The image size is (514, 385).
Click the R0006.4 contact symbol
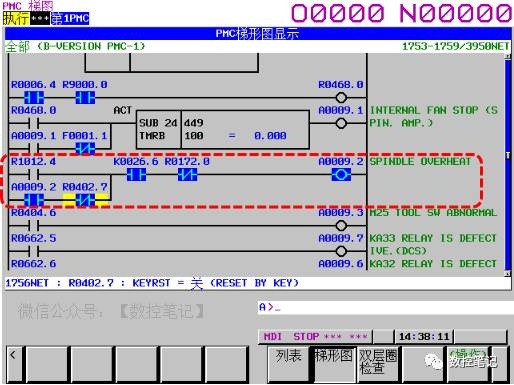[x=34, y=98]
